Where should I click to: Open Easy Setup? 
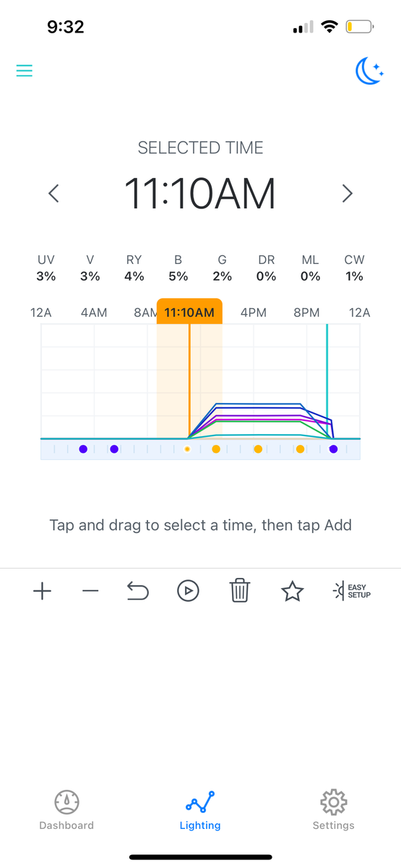tap(351, 591)
